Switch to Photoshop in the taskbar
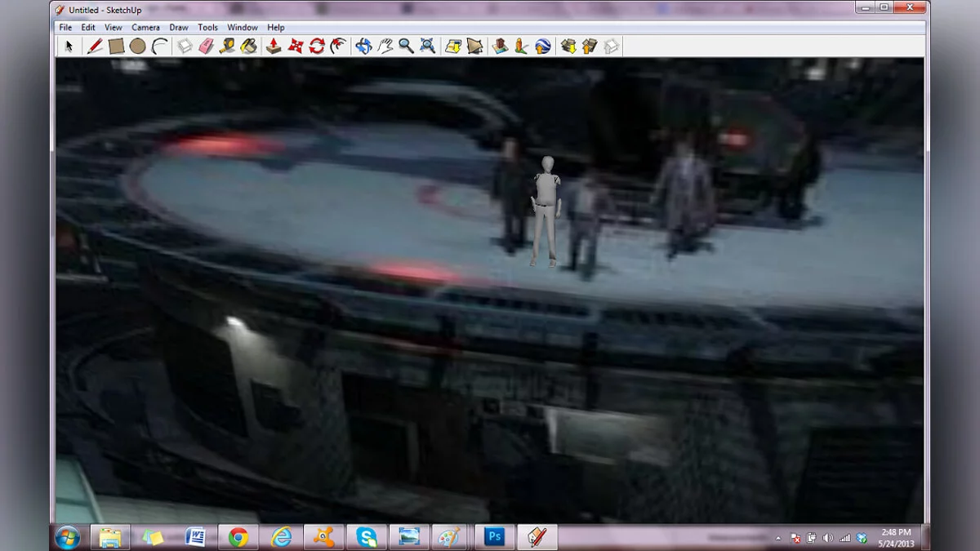The image size is (980, 551). click(x=494, y=536)
